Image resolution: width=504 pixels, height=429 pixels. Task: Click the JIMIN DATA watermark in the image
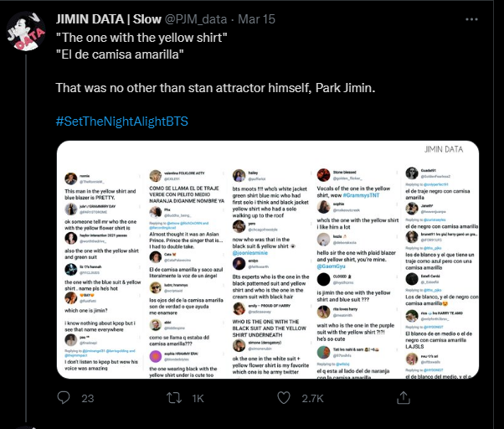[444, 149]
